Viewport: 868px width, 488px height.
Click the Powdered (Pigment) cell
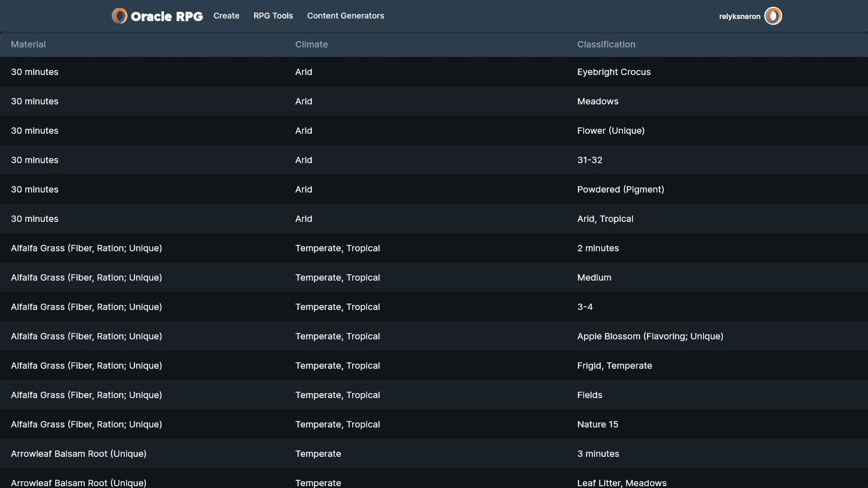(x=621, y=190)
